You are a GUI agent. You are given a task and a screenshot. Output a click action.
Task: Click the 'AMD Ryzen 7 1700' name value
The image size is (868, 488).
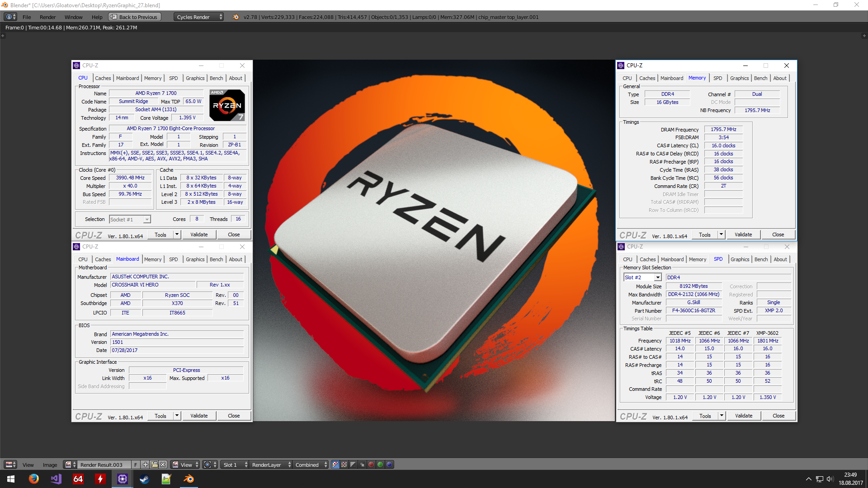(x=156, y=93)
